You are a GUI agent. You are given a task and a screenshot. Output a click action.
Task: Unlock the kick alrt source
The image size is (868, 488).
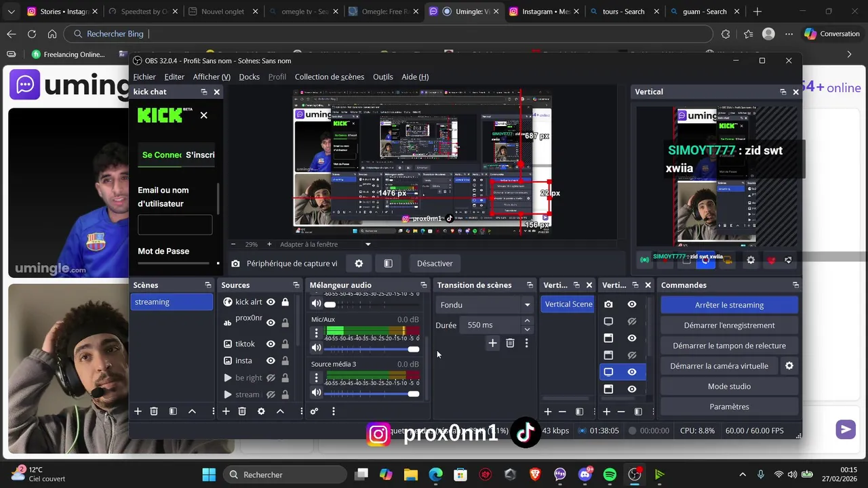click(285, 302)
